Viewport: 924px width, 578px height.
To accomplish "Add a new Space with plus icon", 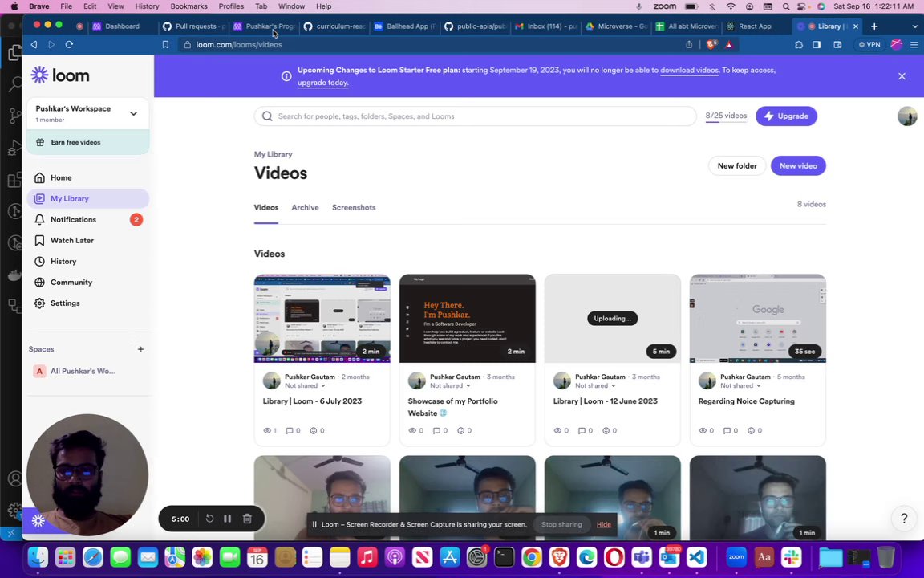I will 140,349.
